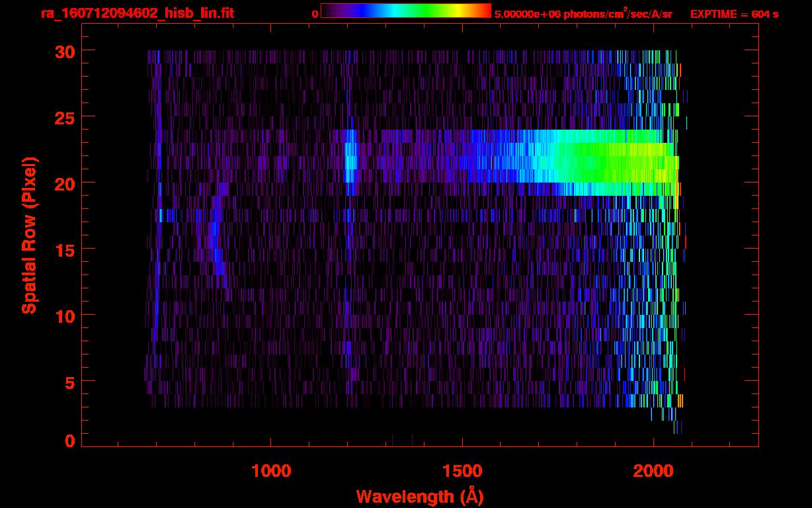
Task: Click the color bar minimum value 0
Action: point(315,14)
